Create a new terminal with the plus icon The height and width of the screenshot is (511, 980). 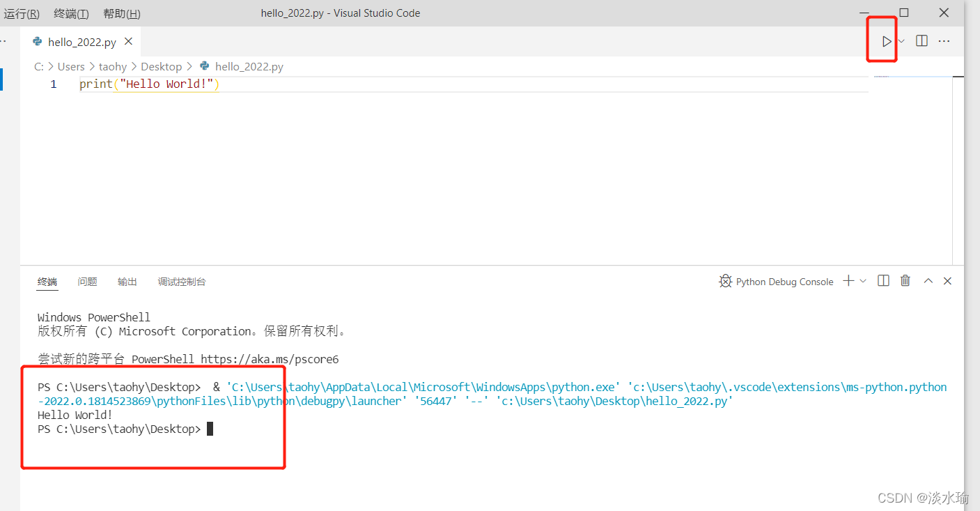click(848, 281)
